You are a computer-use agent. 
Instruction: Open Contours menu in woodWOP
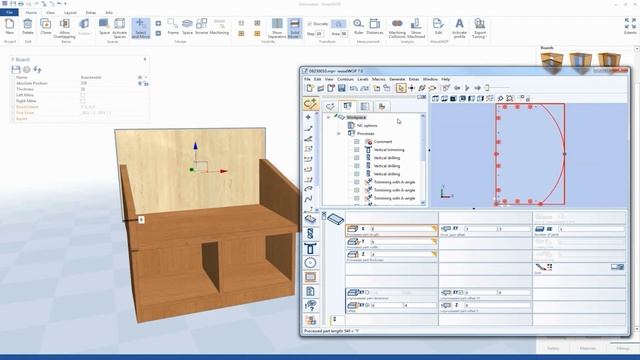345,79
